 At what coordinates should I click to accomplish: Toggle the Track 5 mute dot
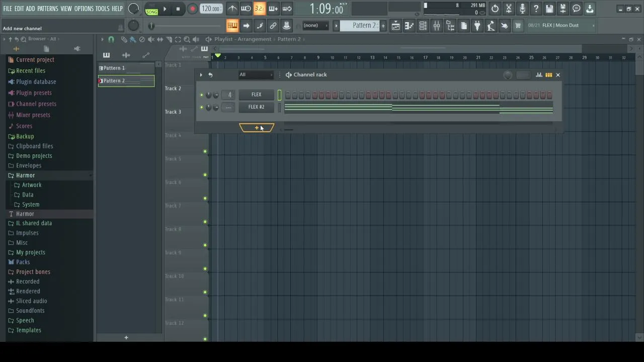pos(205,175)
